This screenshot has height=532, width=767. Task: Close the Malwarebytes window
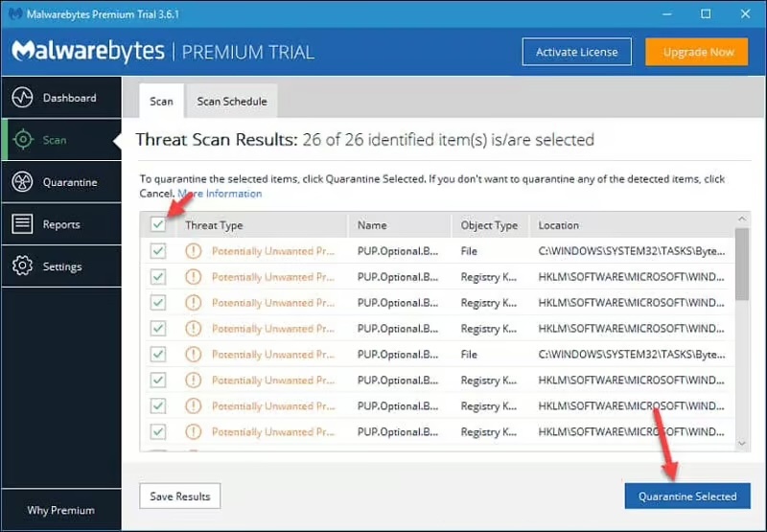click(745, 14)
